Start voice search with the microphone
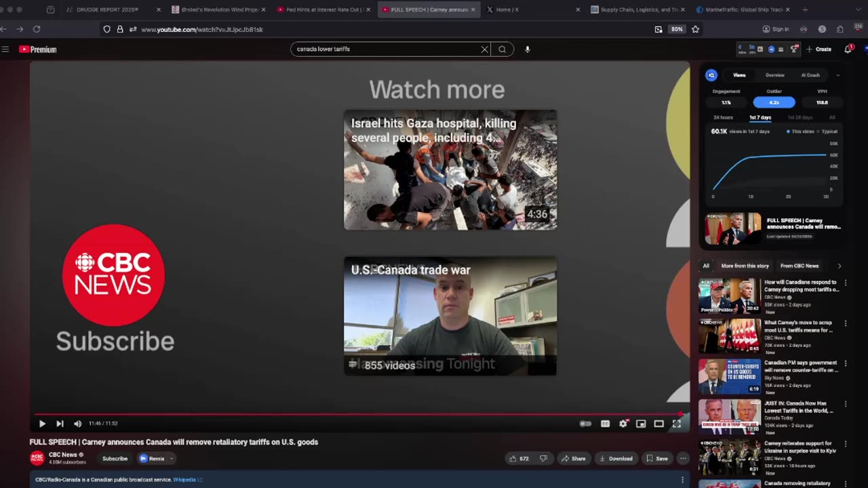868x488 pixels. click(x=528, y=49)
